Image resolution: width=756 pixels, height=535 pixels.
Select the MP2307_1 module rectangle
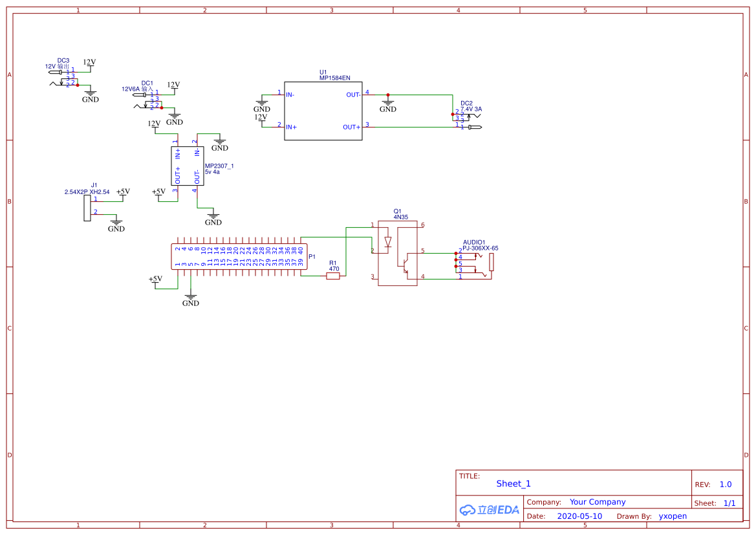[x=188, y=166]
